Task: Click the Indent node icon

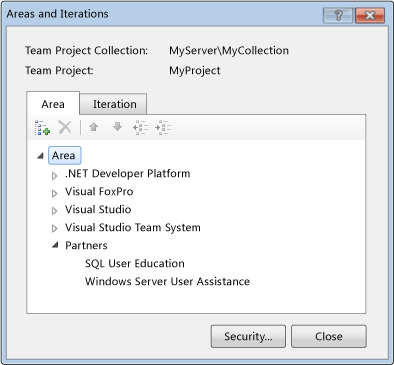Action: [163, 127]
